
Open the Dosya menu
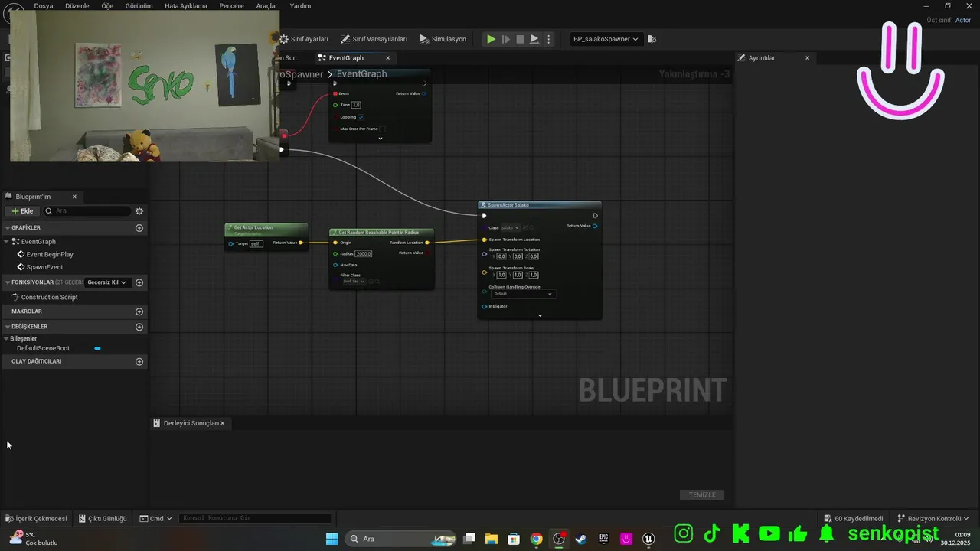(x=44, y=5)
